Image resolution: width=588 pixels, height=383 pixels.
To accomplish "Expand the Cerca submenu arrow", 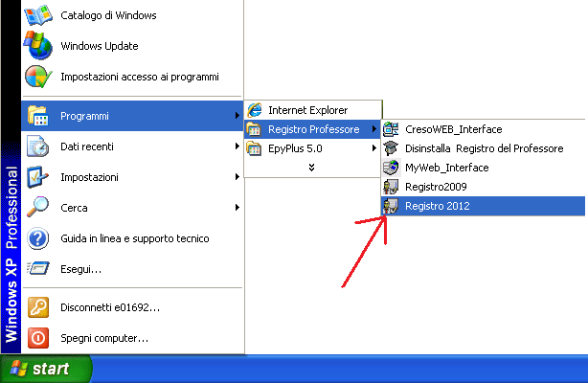I will [237, 208].
